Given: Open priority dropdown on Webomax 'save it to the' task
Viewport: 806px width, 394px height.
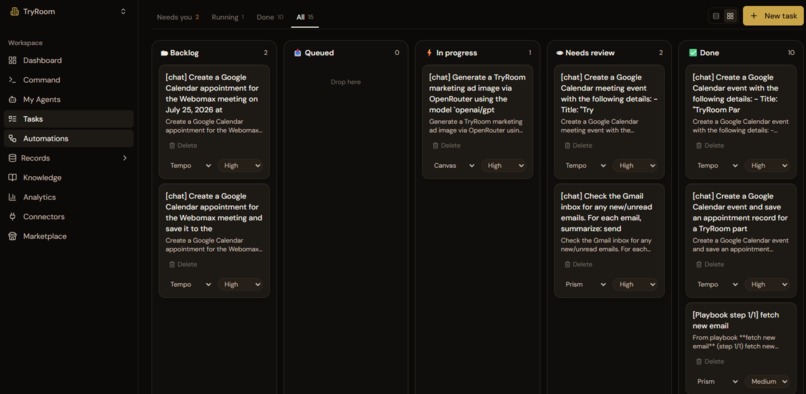Looking at the screenshot, I should [x=240, y=284].
